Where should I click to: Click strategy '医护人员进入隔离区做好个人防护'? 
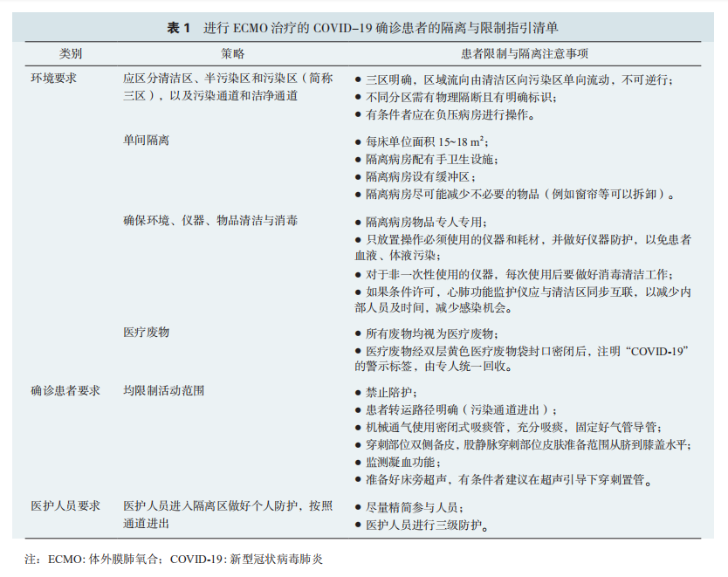pyautogui.click(x=210, y=505)
